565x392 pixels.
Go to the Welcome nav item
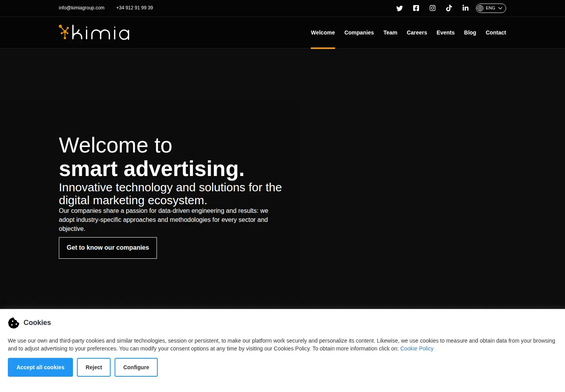323,33
